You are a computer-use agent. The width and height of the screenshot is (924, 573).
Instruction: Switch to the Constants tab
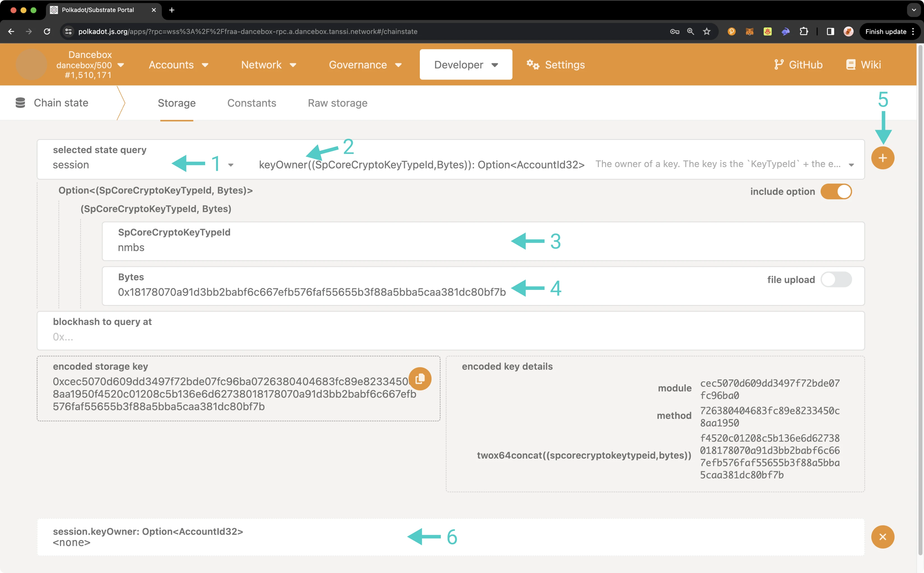pos(251,102)
